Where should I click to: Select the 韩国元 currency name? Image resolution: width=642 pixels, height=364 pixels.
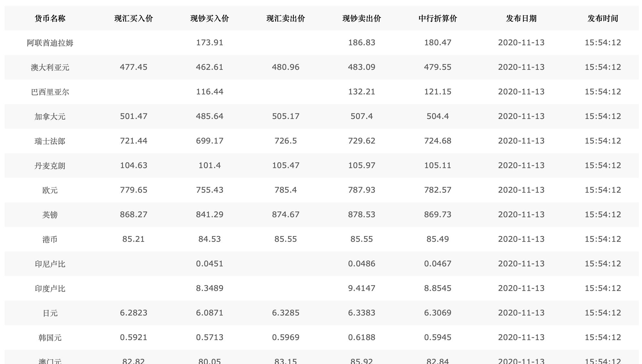click(x=50, y=337)
